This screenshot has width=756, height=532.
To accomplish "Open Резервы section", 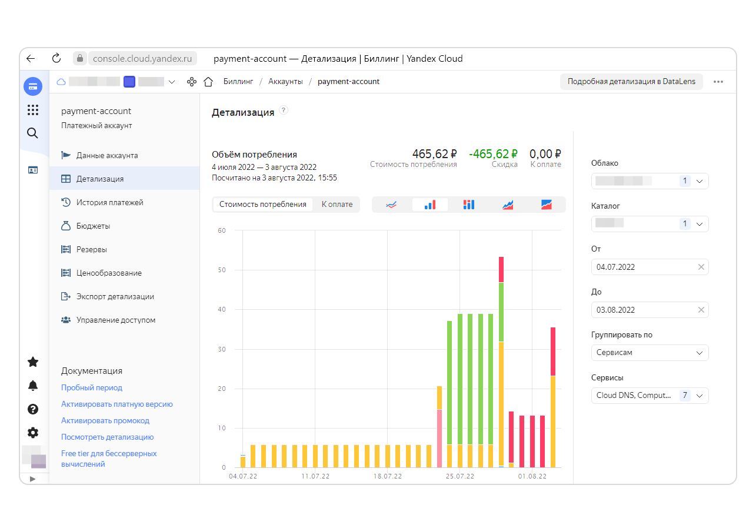I will [x=125, y=249].
